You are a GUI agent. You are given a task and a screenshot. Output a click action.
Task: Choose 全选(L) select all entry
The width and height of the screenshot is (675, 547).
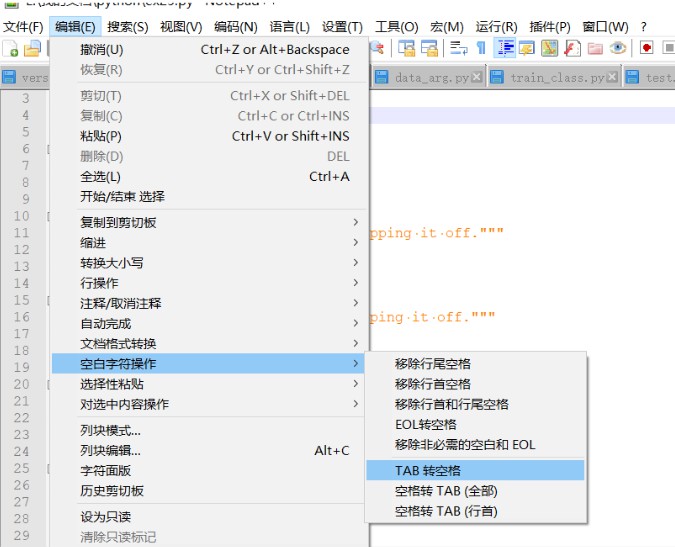click(x=210, y=176)
